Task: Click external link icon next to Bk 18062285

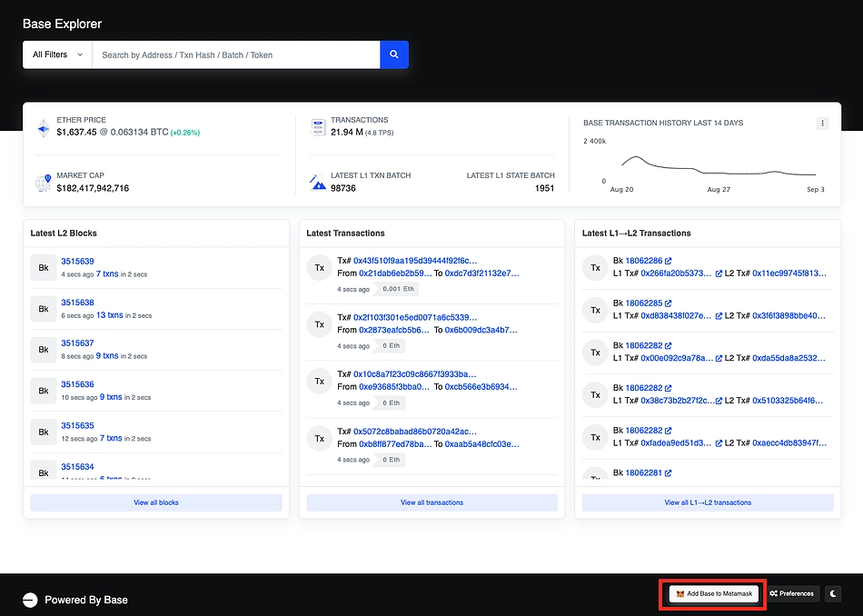Action: coord(669,303)
